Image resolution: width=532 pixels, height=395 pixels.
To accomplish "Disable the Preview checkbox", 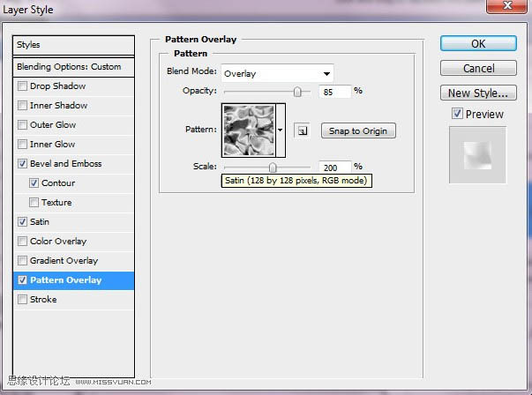I will (x=457, y=113).
